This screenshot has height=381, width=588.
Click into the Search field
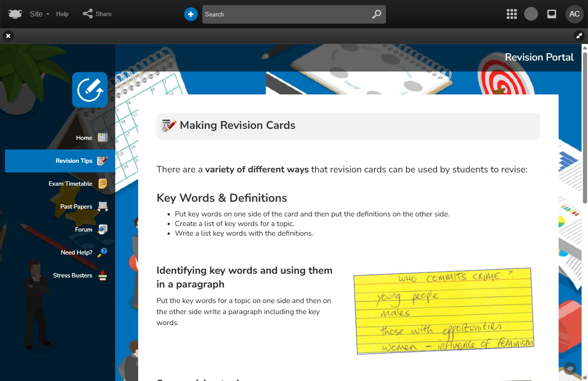285,14
